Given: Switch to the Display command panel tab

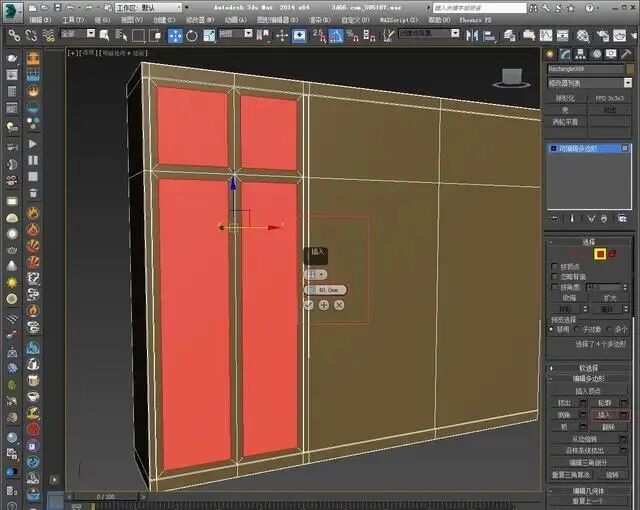Looking at the screenshot, I should pos(611,54).
